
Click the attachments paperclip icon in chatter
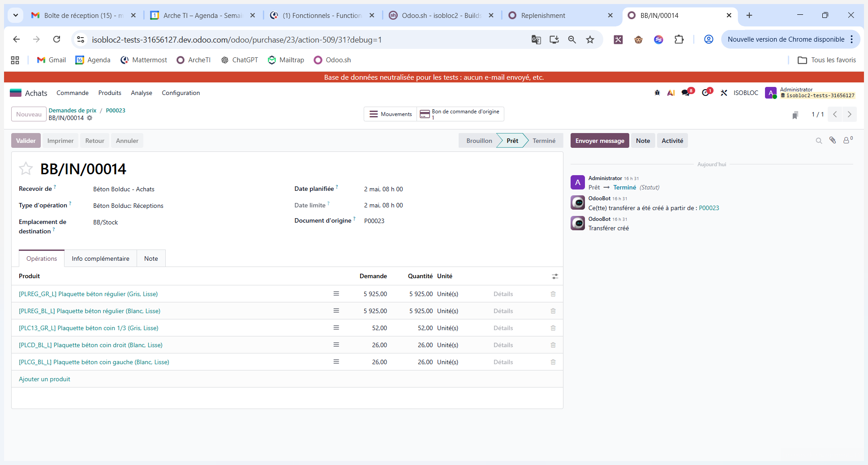[x=833, y=140]
